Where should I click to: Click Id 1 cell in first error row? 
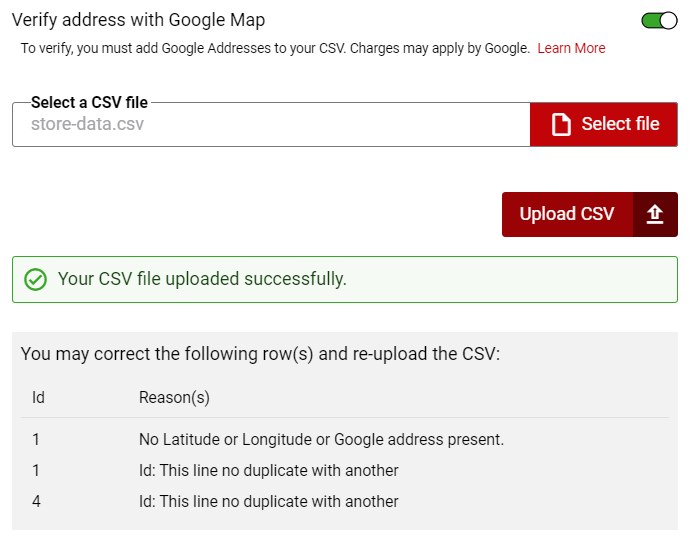[x=36, y=440]
